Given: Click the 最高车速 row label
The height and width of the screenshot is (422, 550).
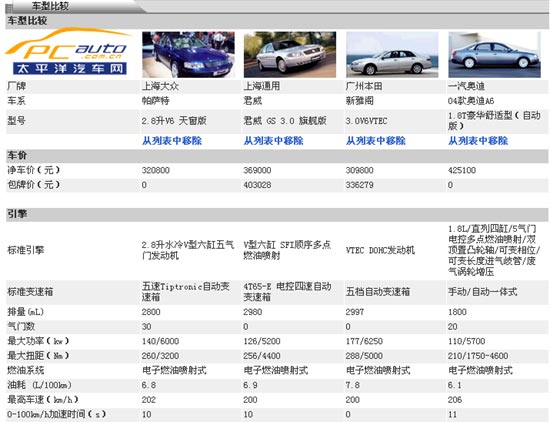Looking at the screenshot, I should coord(43,400).
